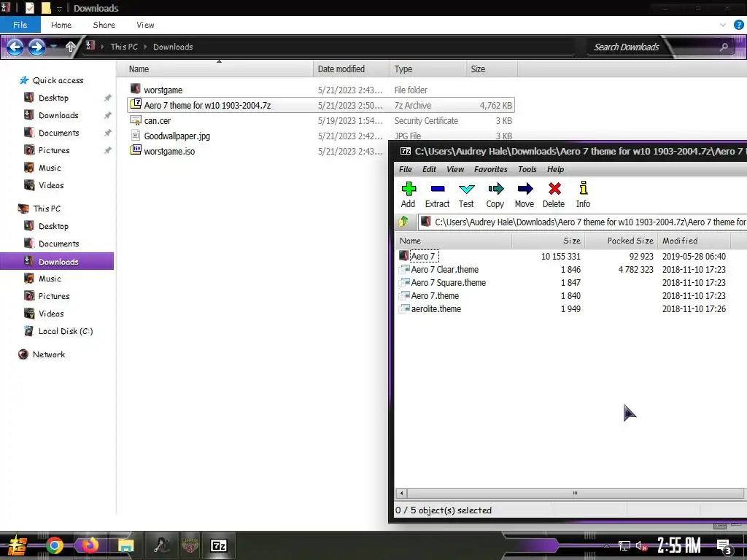747x560 pixels.
Task: Select Aero 7 theme 7z archive file
Action: [x=321, y=105]
